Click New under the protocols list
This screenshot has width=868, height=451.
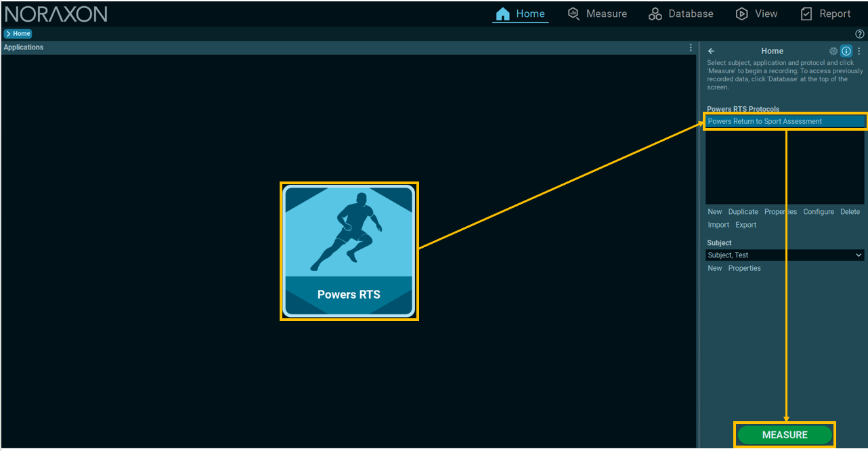click(x=715, y=212)
